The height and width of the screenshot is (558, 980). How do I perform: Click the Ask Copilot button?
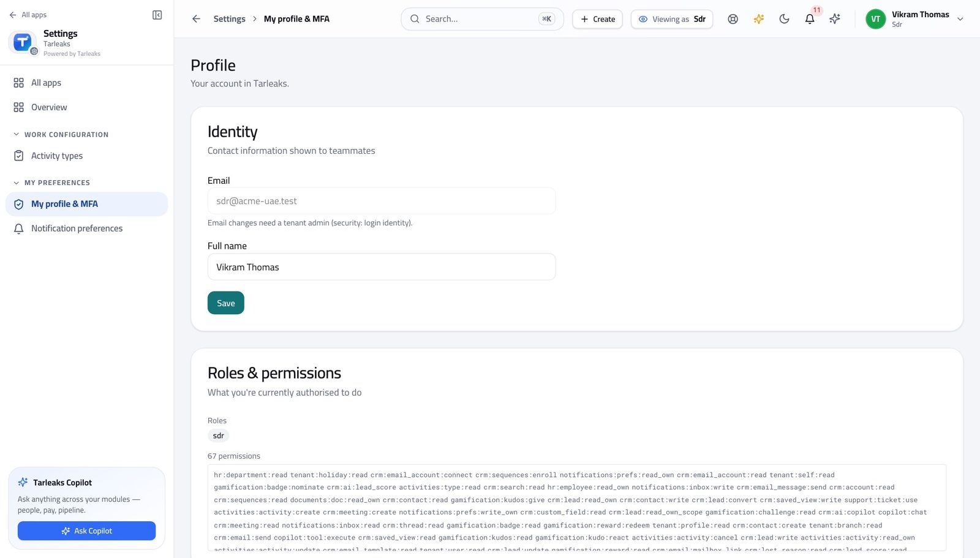pos(86,531)
